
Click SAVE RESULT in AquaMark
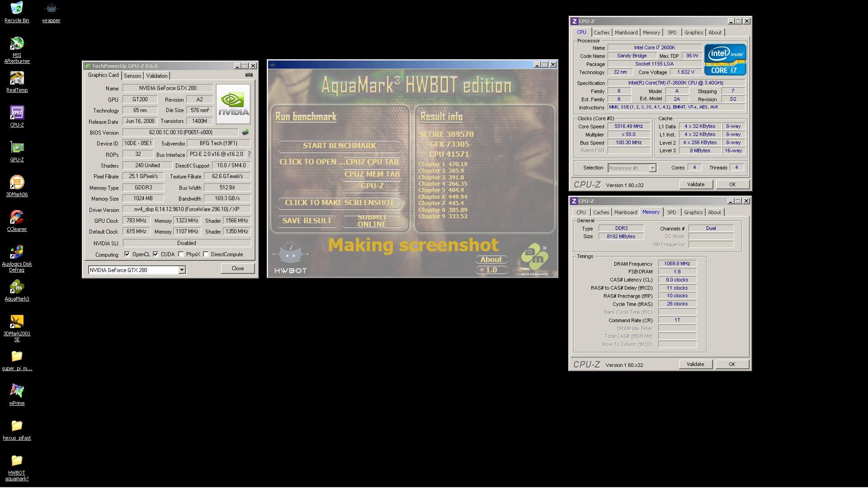tap(307, 221)
